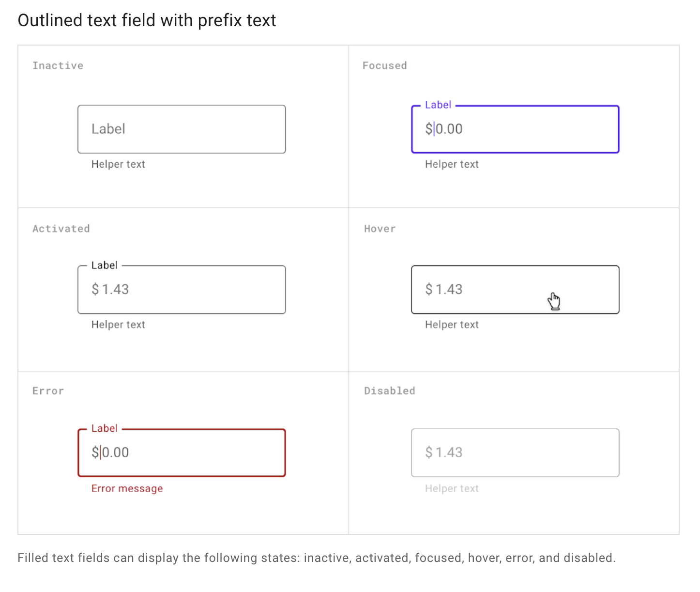The image size is (700, 592).
Task: Click the text cursor inside the Focused field
Action: tap(435, 129)
